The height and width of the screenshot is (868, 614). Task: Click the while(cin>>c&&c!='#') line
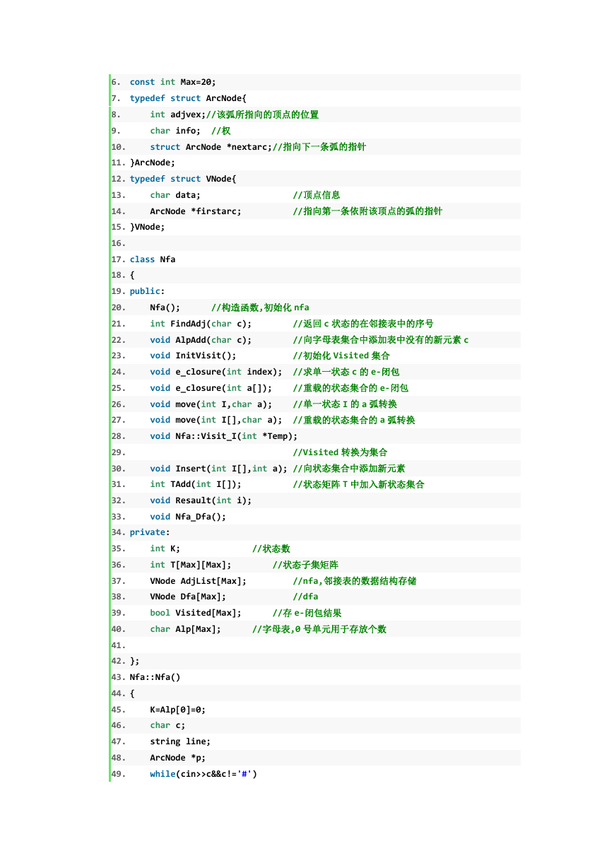click(x=203, y=774)
